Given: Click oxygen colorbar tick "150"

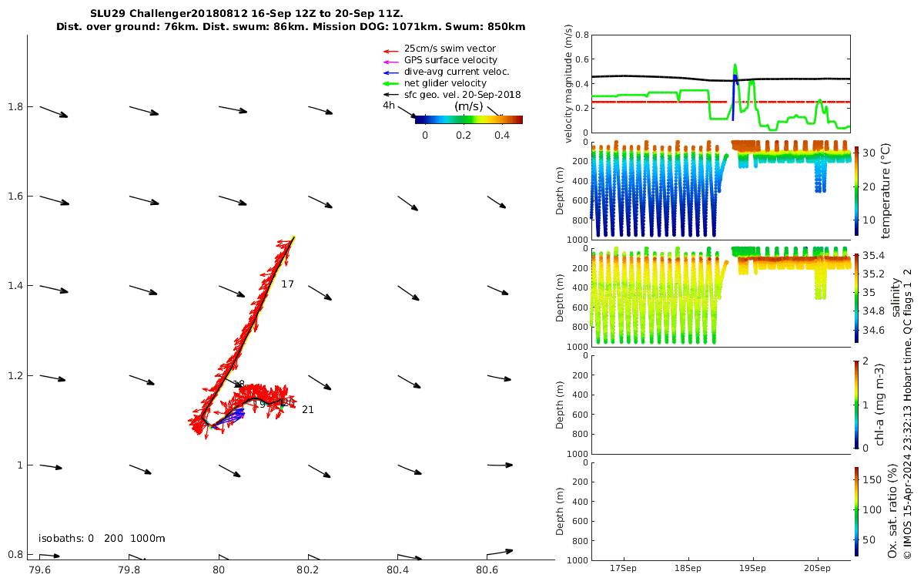Looking at the screenshot, I should pyautogui.click(x=873, y=479).
